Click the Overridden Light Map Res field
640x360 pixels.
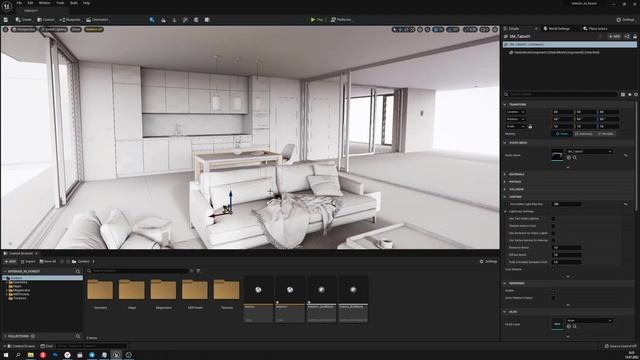pyautogui.click(x=567, y=204)
